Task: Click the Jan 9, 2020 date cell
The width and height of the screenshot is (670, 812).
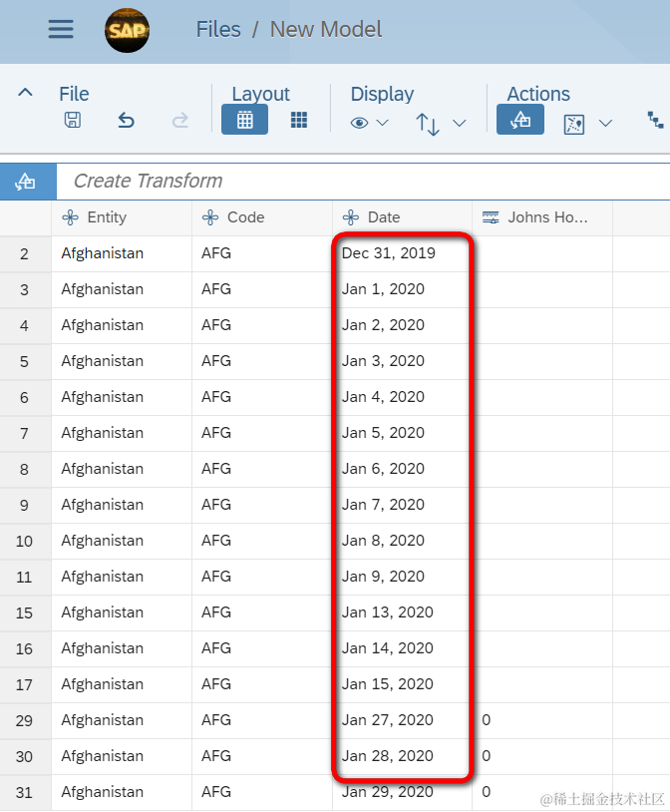Action: point(403,577)
